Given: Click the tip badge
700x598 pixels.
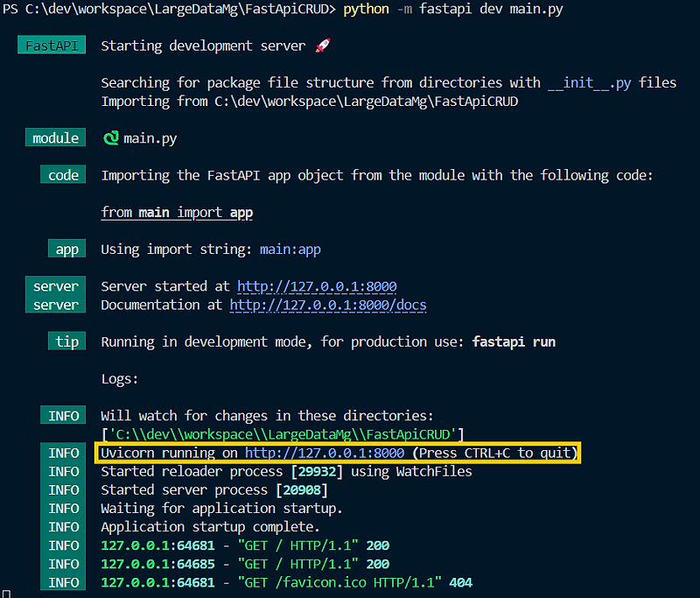Looking at the screenshot, I should (x=66, y=341).
